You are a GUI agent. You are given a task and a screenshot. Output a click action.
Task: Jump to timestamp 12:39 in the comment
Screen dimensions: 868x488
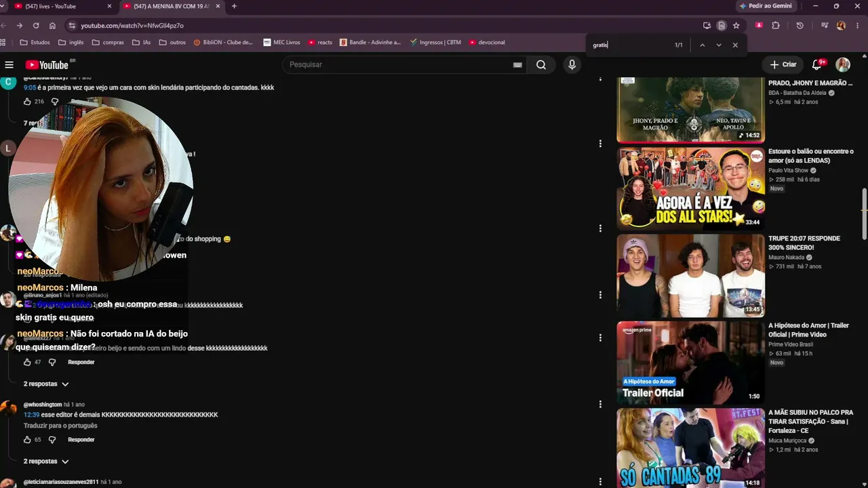(31, 414)
